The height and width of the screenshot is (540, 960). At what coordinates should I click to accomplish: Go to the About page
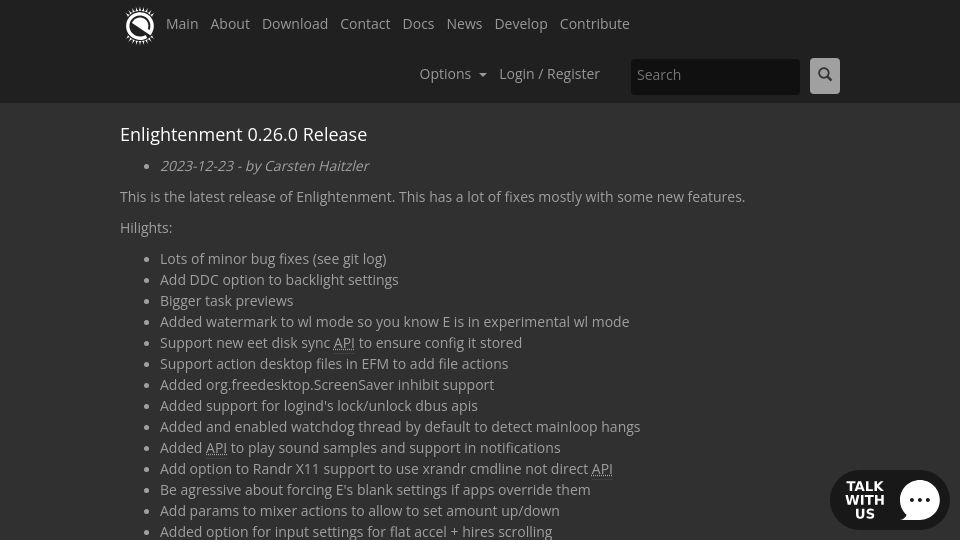[230, 24]
